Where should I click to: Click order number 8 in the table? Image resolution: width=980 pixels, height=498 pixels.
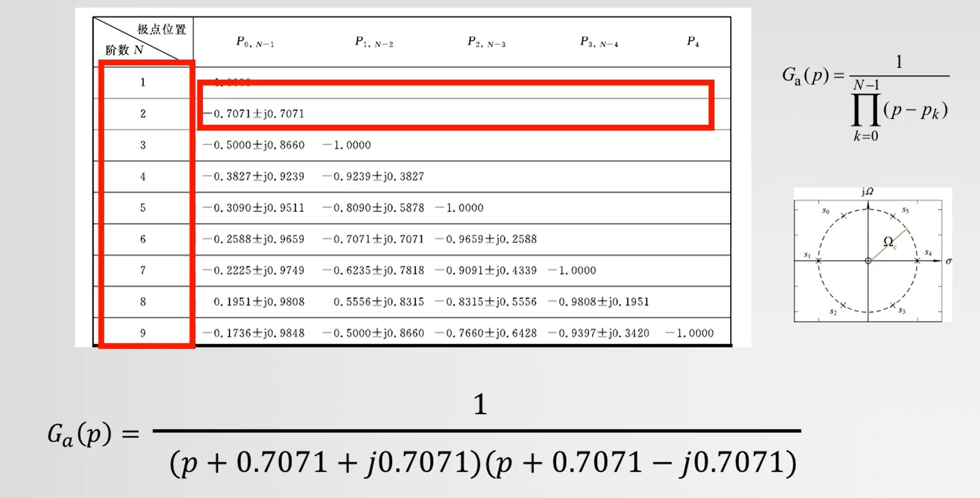click(143, 302)
